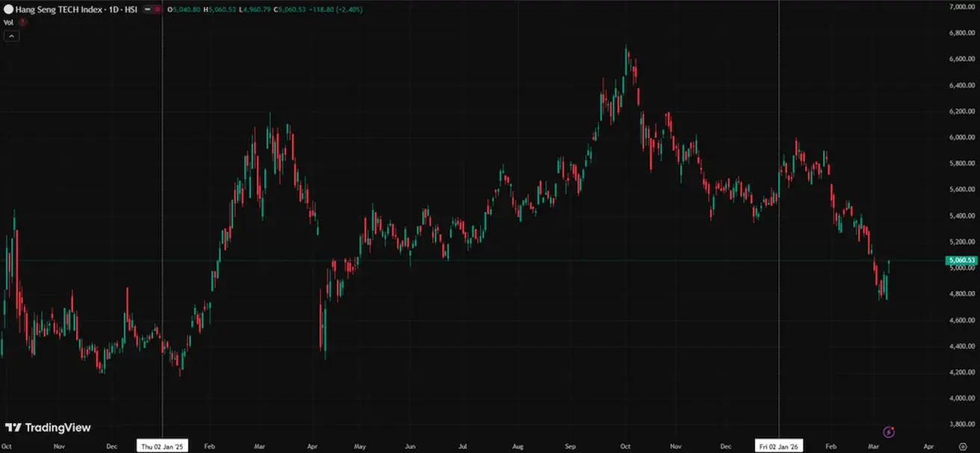Click the gray market status pill icon

(x=149, y=10)
